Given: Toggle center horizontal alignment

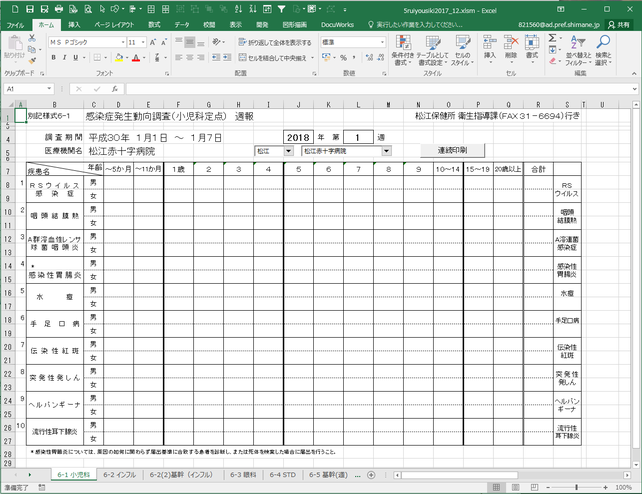Looking at the screenshot, I should [x=190, y=58].
